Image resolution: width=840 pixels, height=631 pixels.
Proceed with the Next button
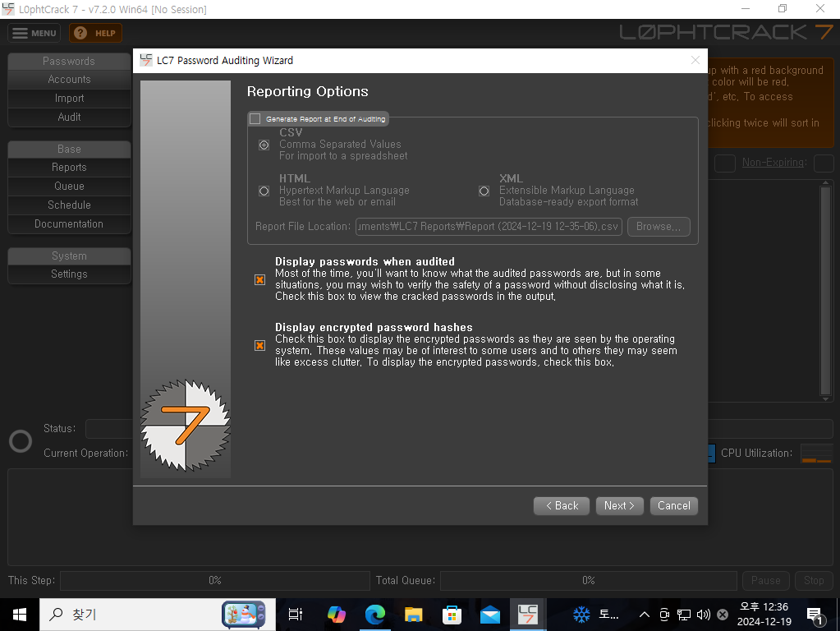619,505
